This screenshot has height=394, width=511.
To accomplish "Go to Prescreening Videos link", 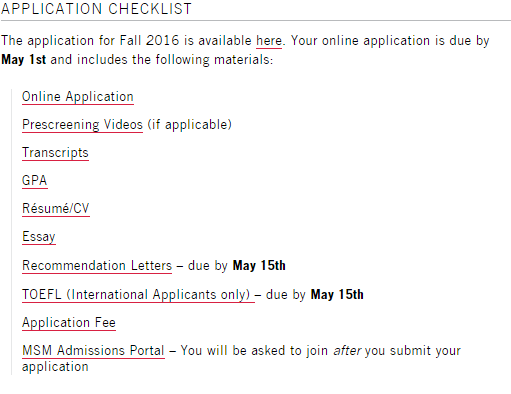I will pos(82,125).
